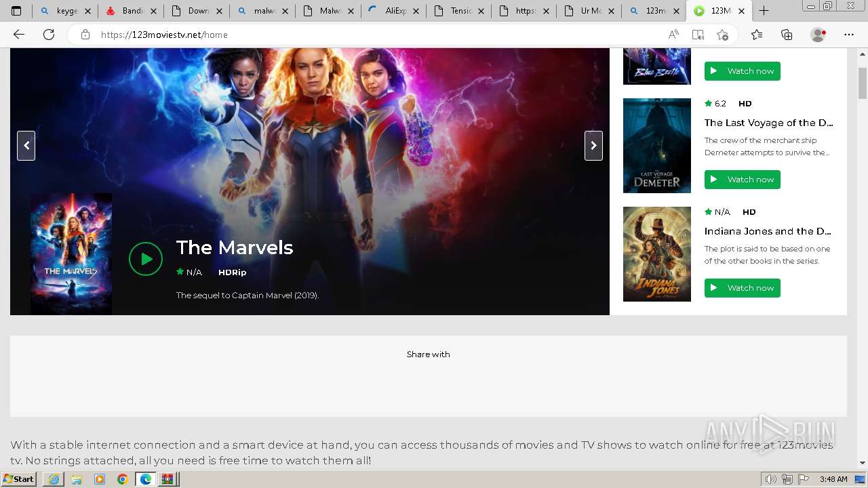The height and width of the screenshot is (488, 868).
Task: Go back with the browser back arrow
Action: pyautogui.click(x=19, y=35)
